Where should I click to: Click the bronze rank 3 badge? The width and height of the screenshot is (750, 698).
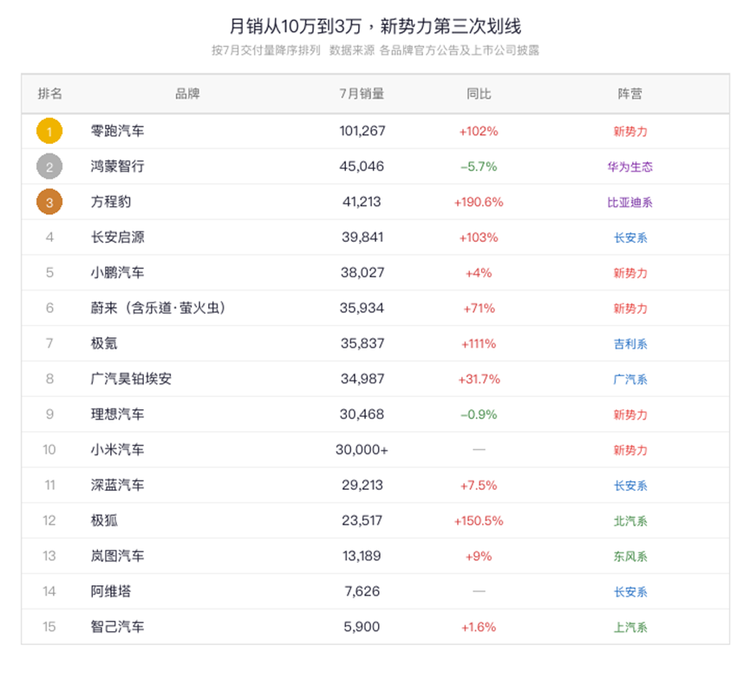click(49, 202)
